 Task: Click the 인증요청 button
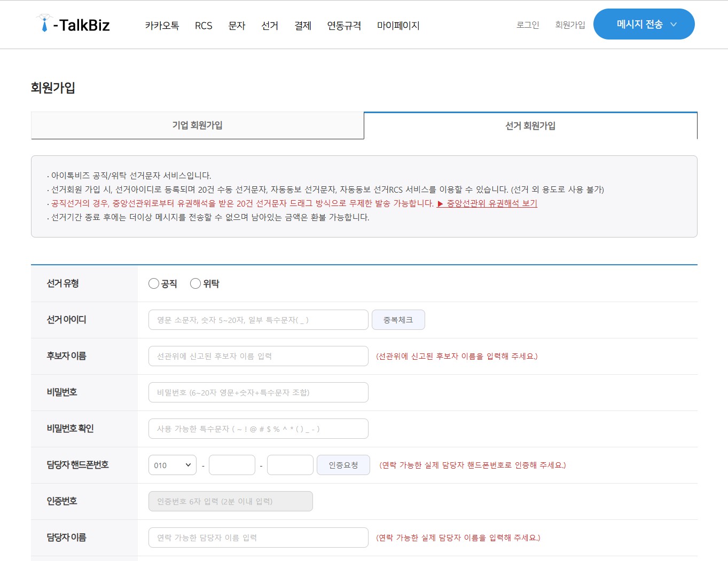coord(343,464)
